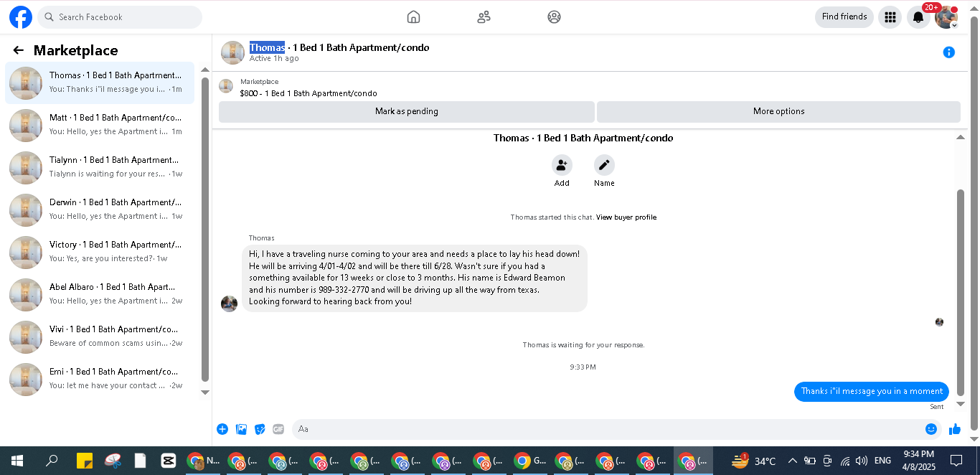Click the Facebook logo
Screen dimensions: 980x475
point(21,17)
